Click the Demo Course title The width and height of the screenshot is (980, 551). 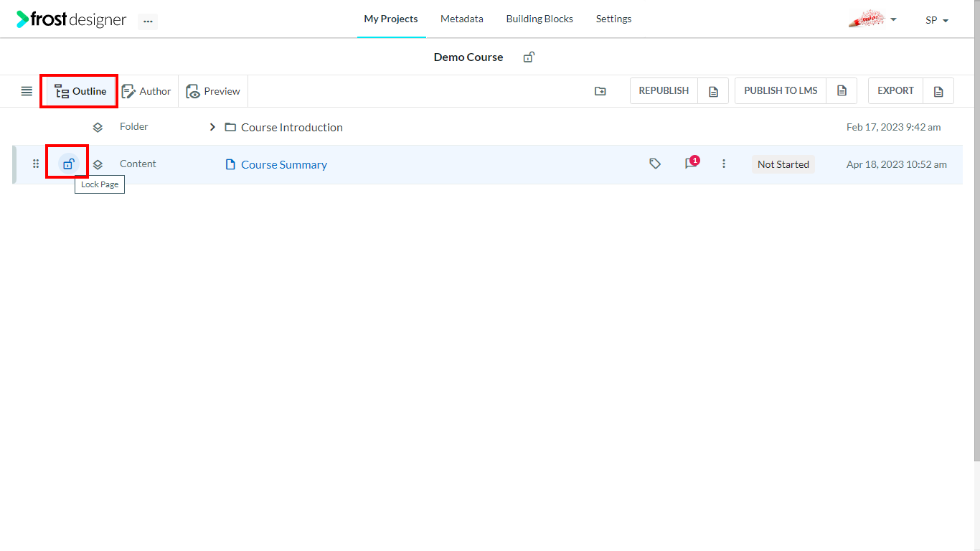(468, 57)
